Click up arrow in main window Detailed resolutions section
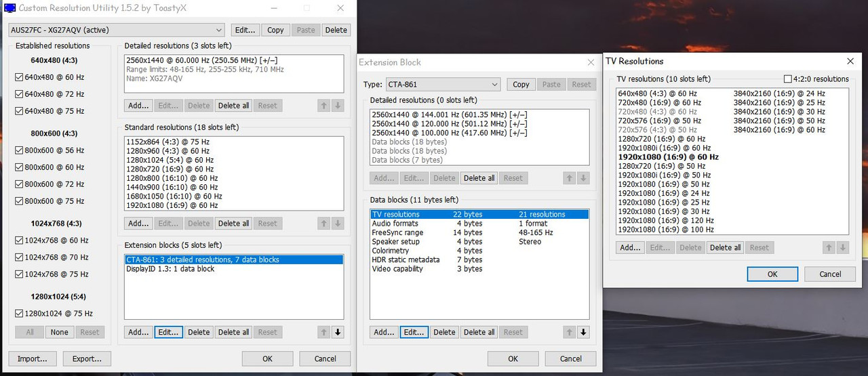This screenshot has width=868, height=376. point(324,106)
